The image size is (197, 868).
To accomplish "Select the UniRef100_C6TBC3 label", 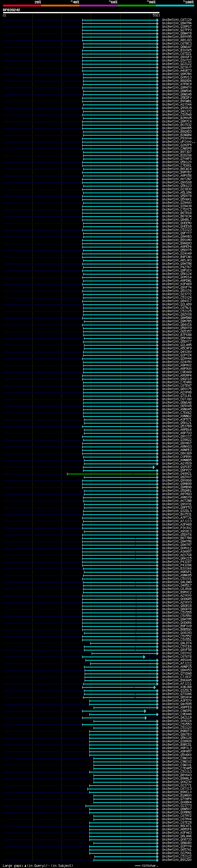I will 176,43.
